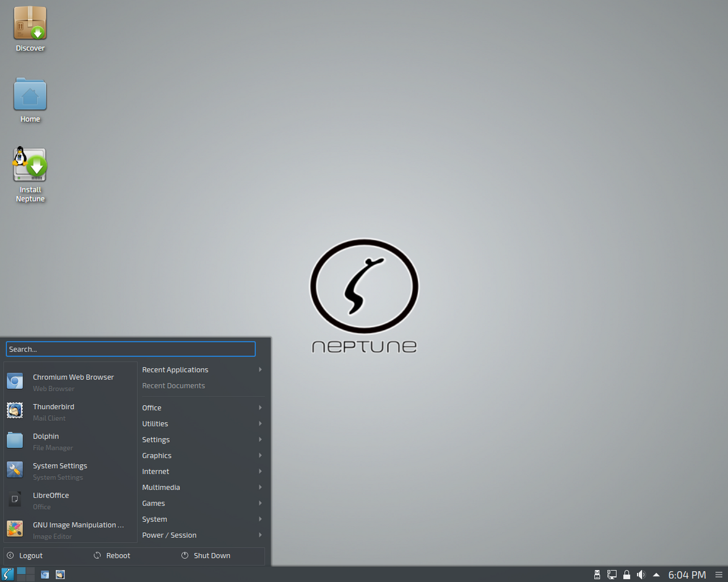Select the Internet menu category
728x582 pixels.
[x=202, y=472]
